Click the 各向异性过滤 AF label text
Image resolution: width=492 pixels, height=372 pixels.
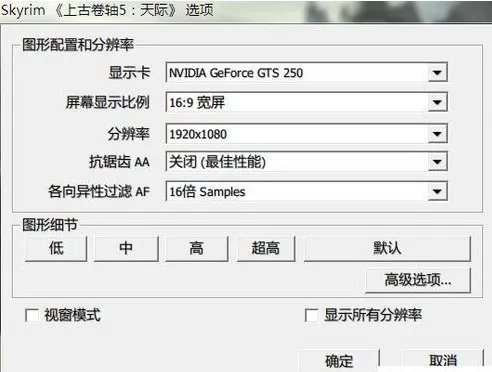pos(99,191)
